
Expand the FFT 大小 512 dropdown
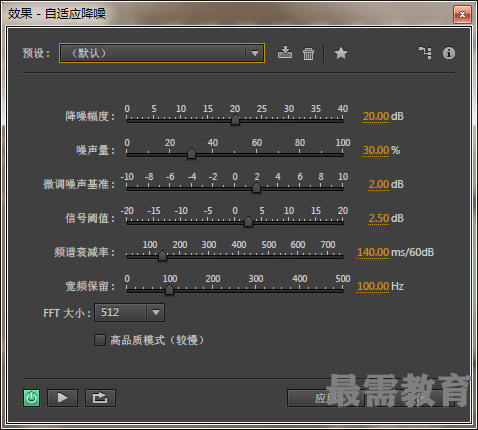(129, 313)
